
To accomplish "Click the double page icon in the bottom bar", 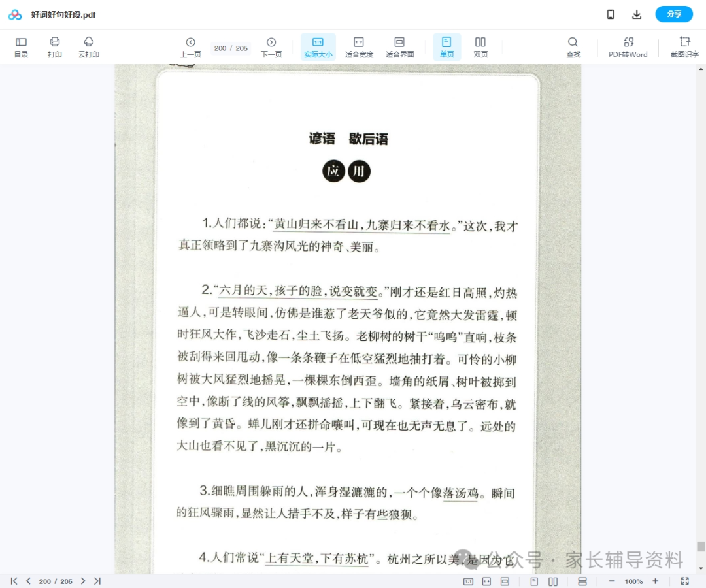I will click(x=553, y=581).
